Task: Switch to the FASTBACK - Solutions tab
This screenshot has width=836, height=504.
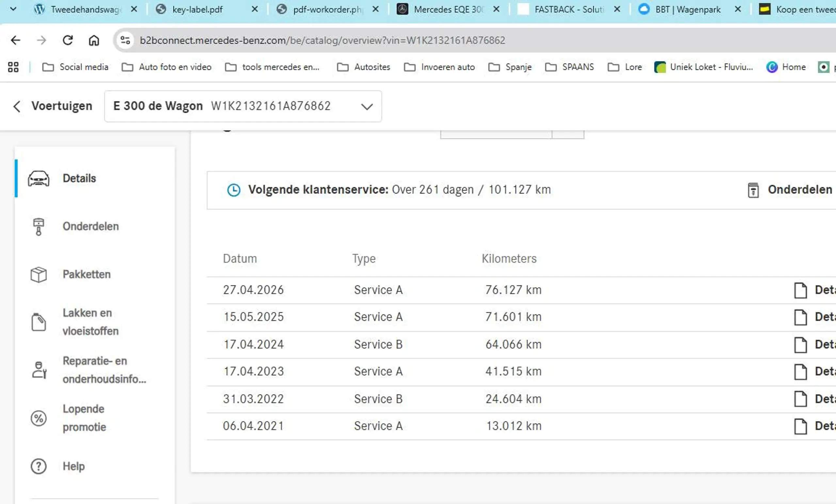Action: point(569,9)
